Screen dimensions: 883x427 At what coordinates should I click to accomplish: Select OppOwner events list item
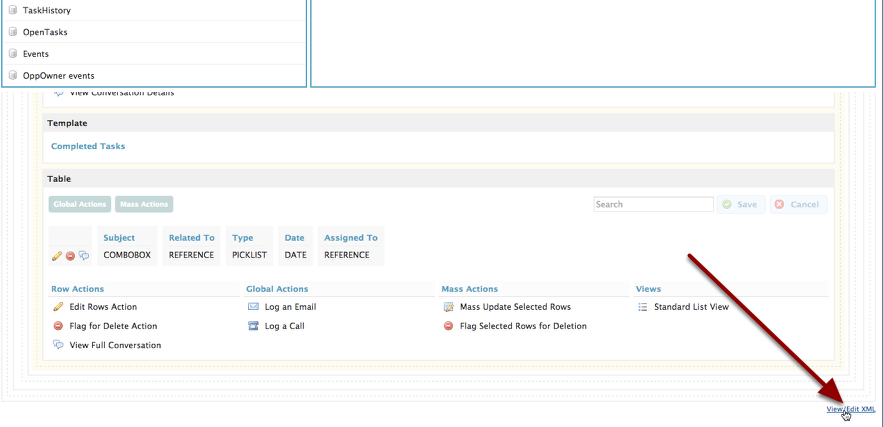pos(58,75)
